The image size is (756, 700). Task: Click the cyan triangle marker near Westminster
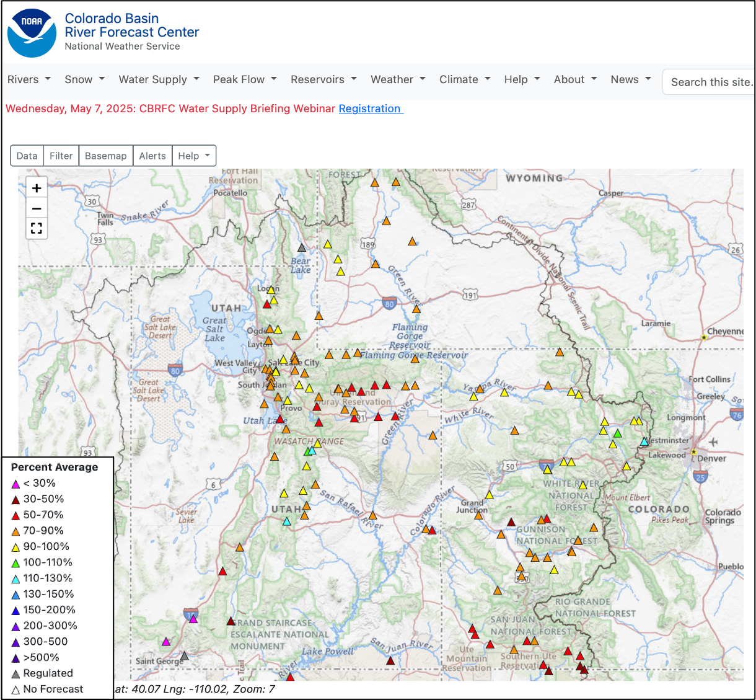tap(644, 441)
